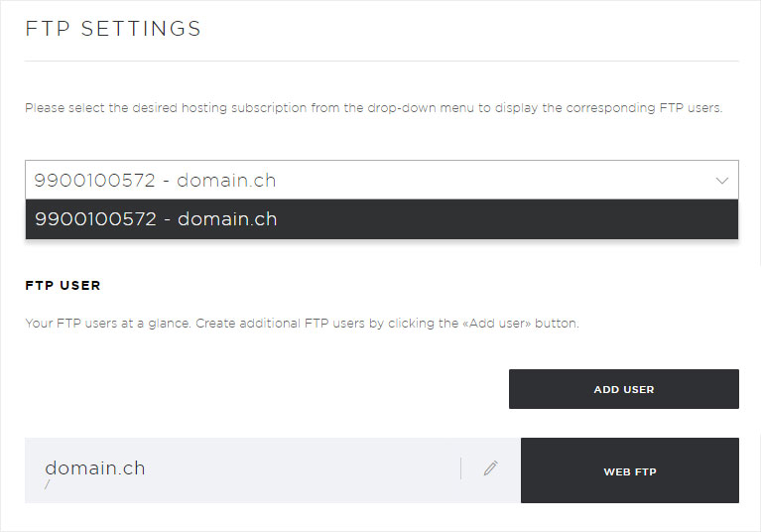The image size is (761, 532).
Task: Click the «Add user» phrase in the description
Action: pyautogui.click(x=496, y=324)
